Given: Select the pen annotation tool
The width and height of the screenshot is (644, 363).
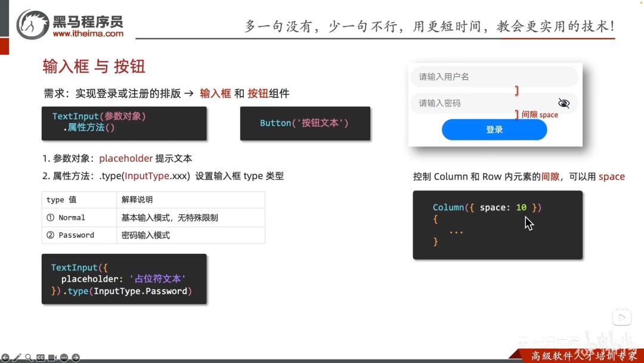Looking at the screenshot, I should pos(17,358).
